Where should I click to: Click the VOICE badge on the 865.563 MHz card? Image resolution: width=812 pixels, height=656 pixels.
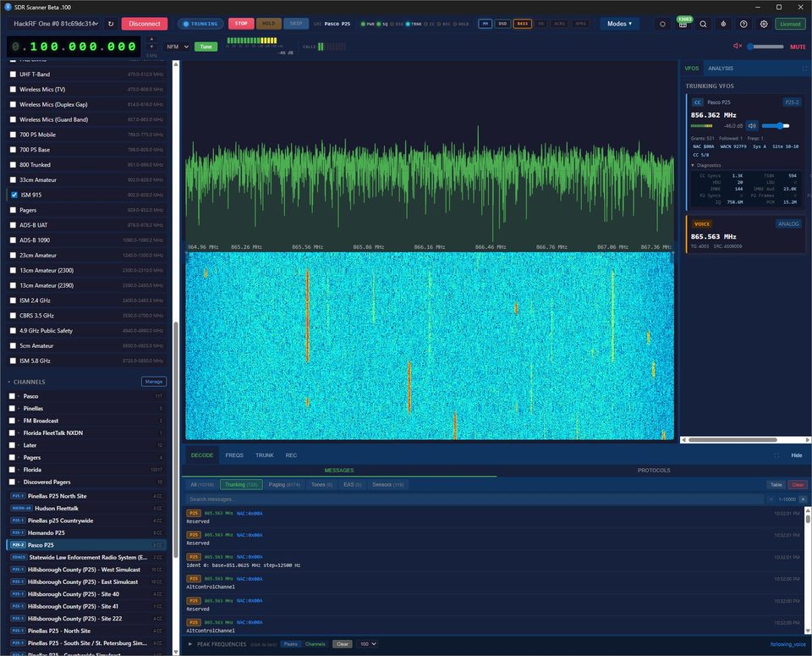(x=702, y=223)
